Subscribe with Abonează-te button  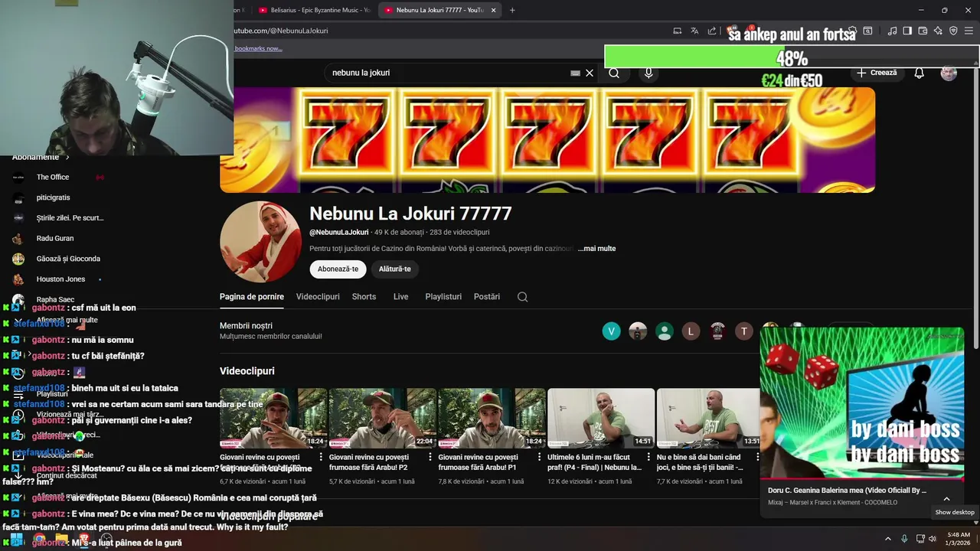point(338,269)
